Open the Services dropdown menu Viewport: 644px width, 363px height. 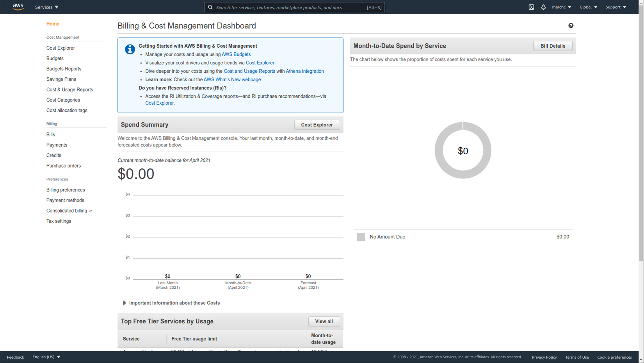pos(47,7)
